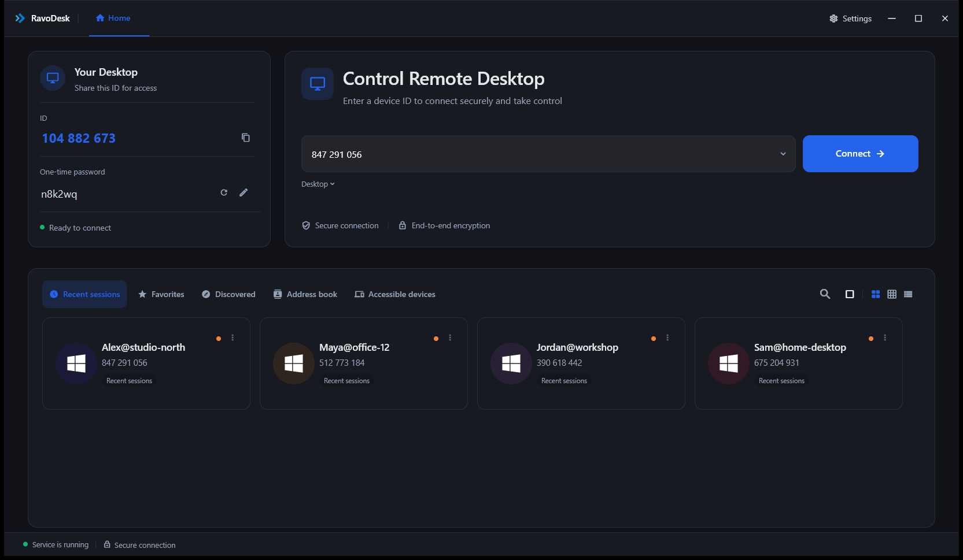Viewport: 963px width, 560px height.
Task: Open more options for Maya@office-12
Action: [450, 338]
